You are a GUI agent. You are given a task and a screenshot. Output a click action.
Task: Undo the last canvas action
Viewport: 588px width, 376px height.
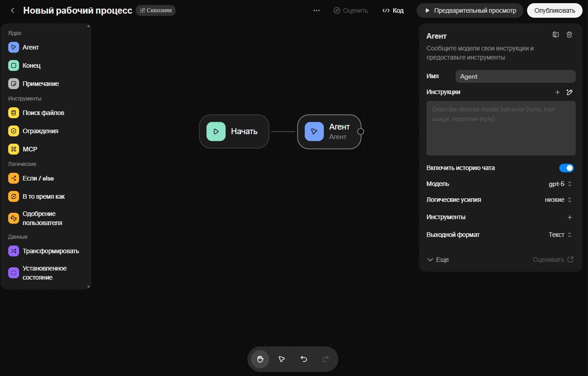[304, 359]
